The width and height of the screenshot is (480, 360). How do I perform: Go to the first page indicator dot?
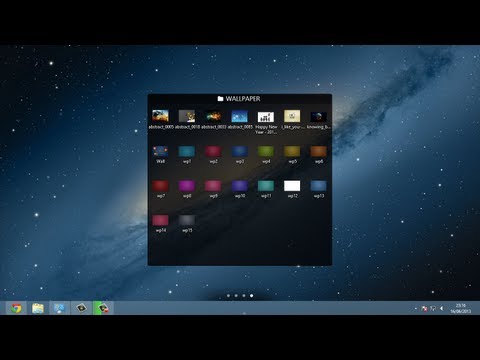point(228,296)
